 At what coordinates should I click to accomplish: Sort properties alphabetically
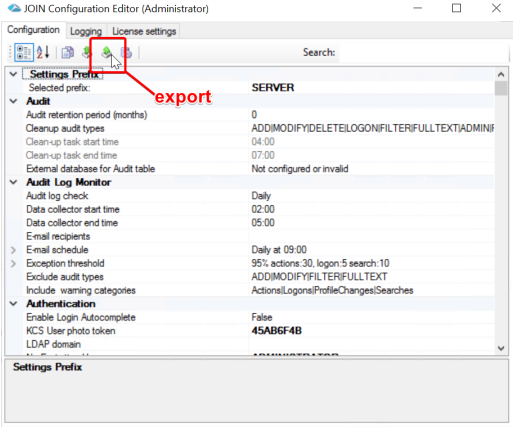(43, 52)
